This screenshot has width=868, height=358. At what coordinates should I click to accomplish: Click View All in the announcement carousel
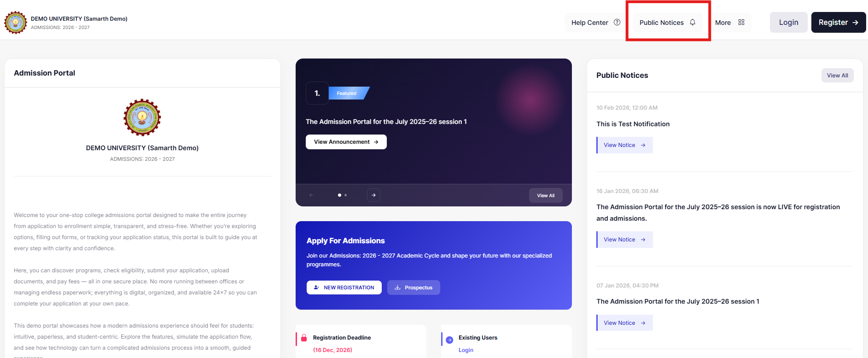pyautogui.click(x=546, y=195)
